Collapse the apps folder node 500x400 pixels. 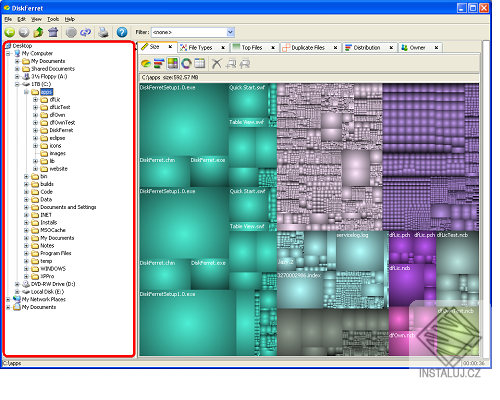(26, 92)
